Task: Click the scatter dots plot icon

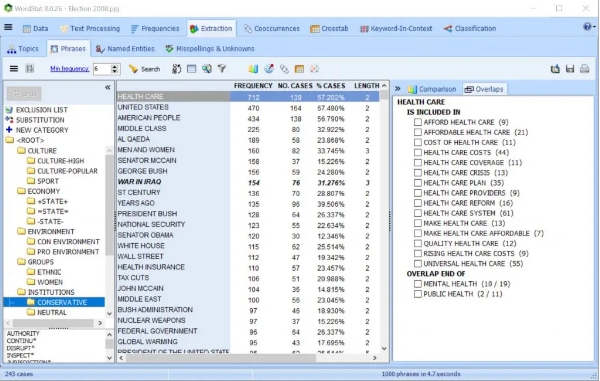Action: point(315,69)
